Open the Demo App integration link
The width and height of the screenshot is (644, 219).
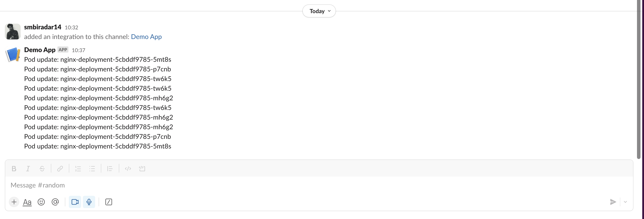point(146,37)
